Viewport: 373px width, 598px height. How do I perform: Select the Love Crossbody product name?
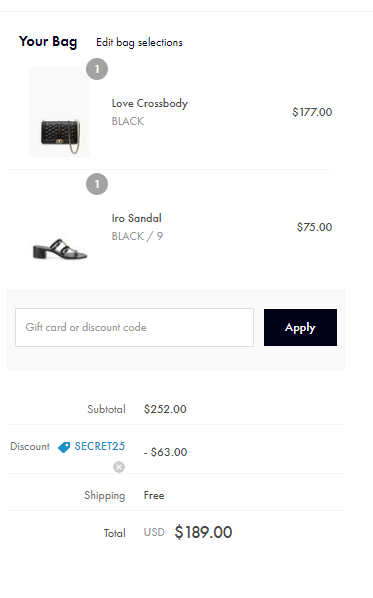(150, 103)
